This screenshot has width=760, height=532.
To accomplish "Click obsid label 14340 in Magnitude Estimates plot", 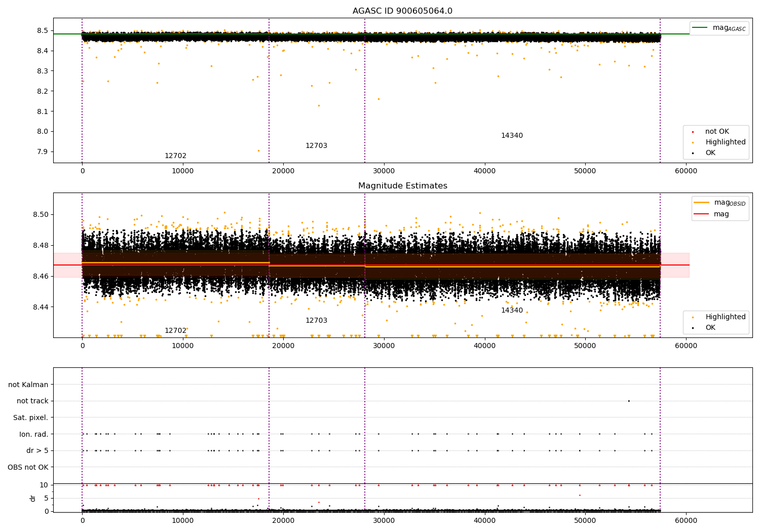I will 512,311.
